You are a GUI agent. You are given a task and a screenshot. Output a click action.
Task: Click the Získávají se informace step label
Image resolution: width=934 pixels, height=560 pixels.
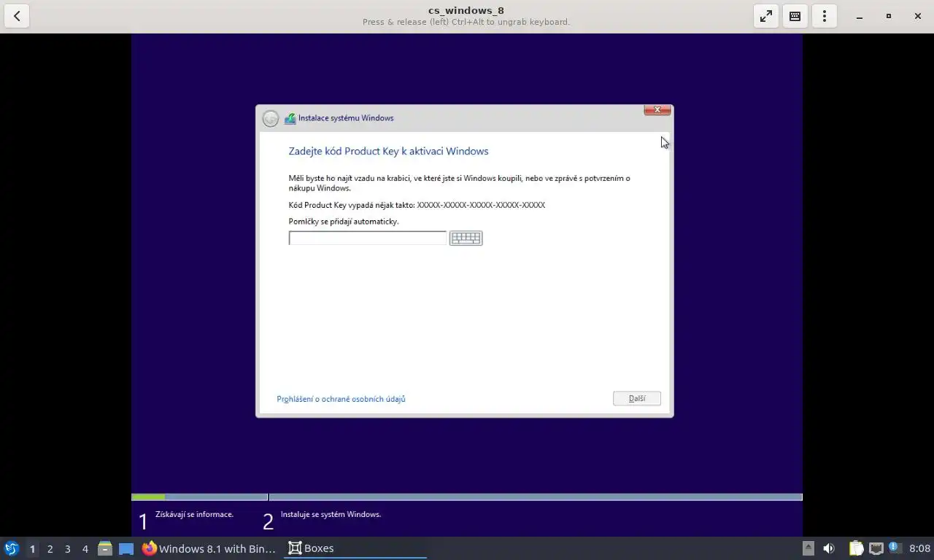194,514
